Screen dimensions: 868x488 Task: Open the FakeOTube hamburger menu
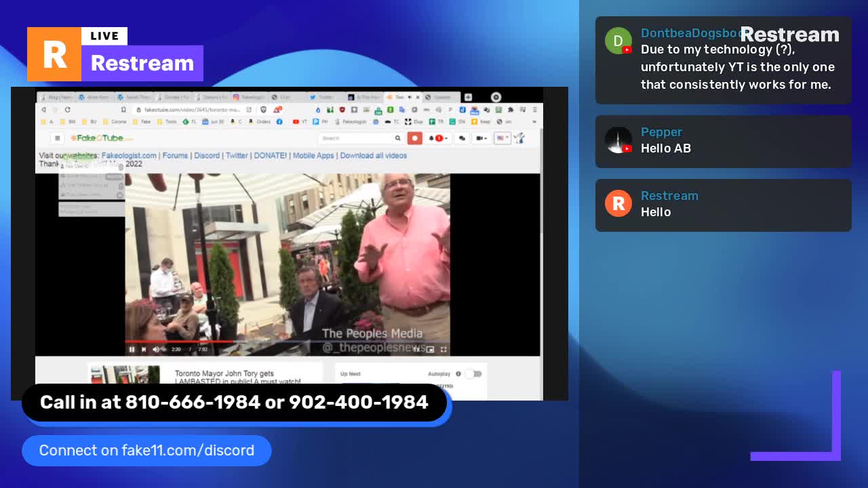58,138
